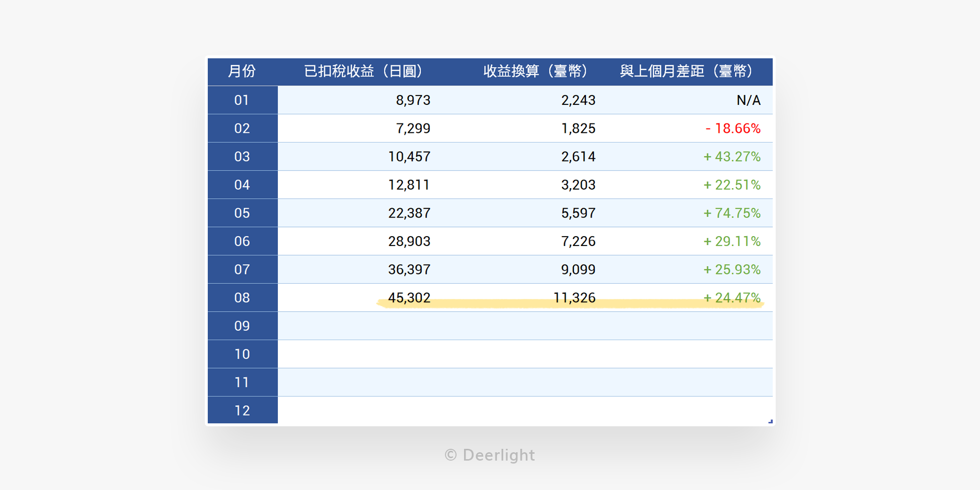This screenshot has height=490, width=980.
Task: Select the 已扣稅收益（日圓） column header
Action: (364, 72)
